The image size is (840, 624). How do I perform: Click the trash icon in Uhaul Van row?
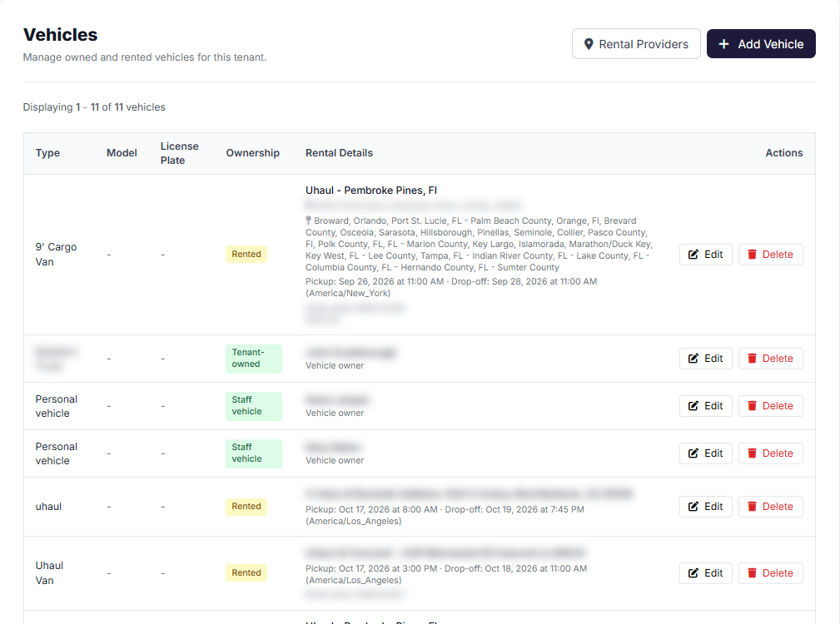click(x=752, y=573)
